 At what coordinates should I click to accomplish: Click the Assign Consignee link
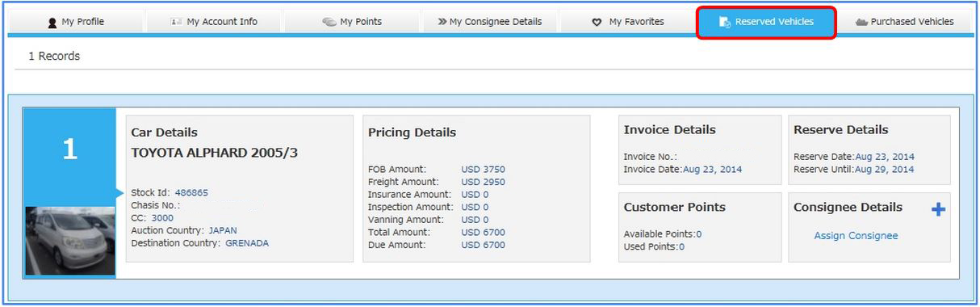tap(856, 236)
